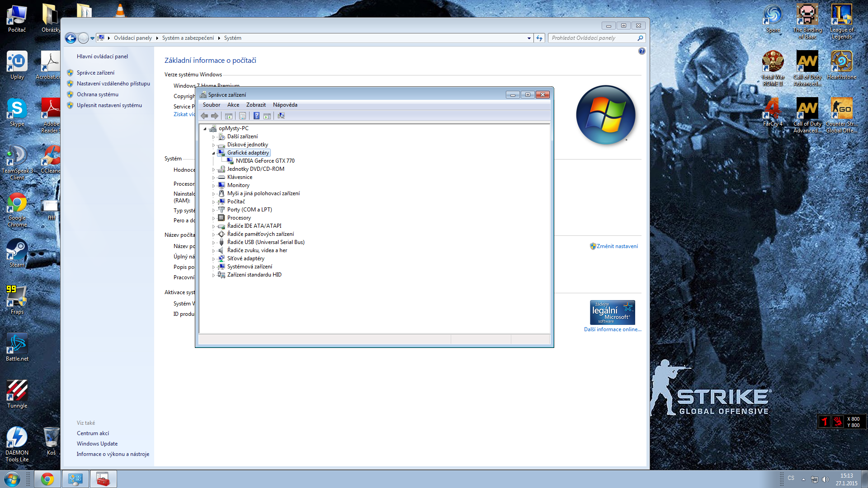The width and height of the screenshot is (868, 488).
Task: Toggle the action pane toolbar icon
Action: pos(267,116)
